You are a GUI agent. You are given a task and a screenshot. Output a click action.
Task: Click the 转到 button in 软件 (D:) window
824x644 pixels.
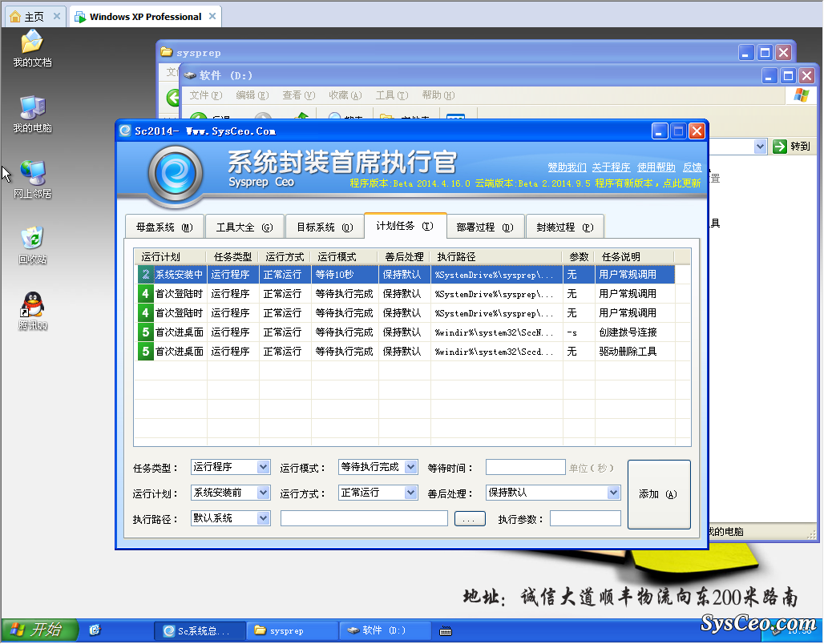click(791, 147)
